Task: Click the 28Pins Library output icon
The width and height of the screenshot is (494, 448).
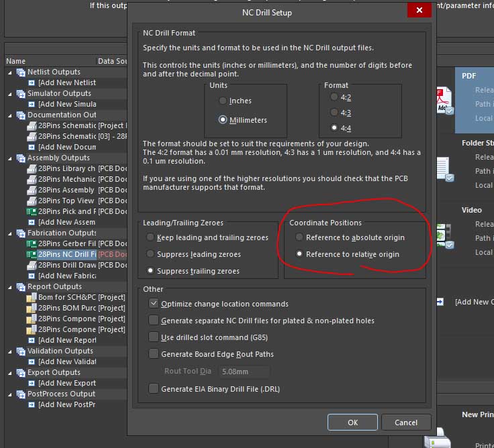Action: [32, 168]
